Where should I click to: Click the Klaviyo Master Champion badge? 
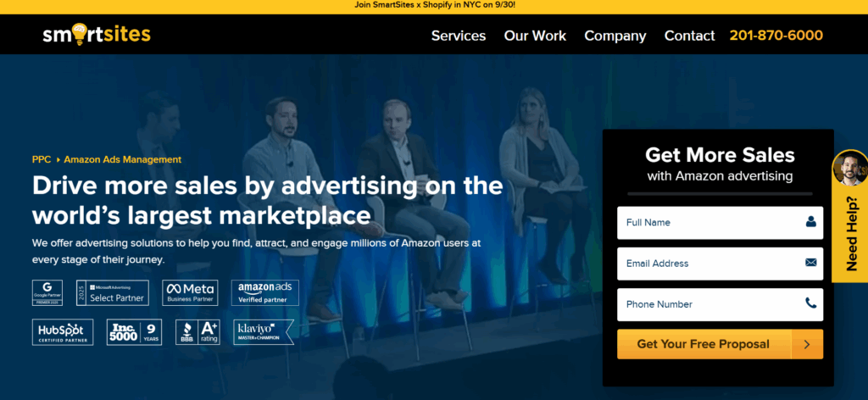click(264, 332)
